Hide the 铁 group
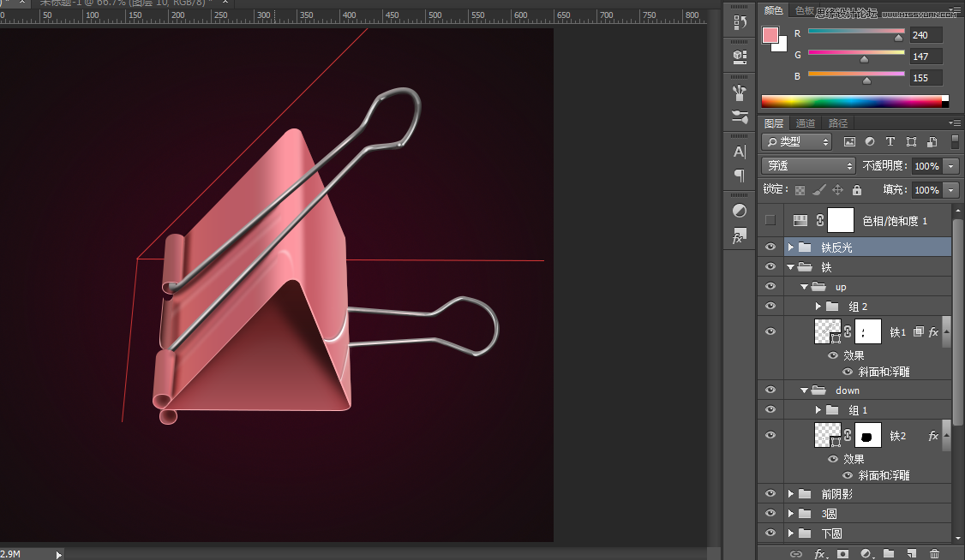 (x=770, y=267)
